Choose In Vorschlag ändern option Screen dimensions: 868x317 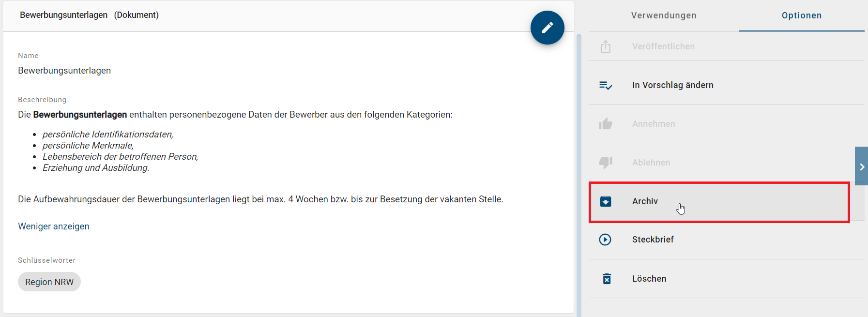726,85
